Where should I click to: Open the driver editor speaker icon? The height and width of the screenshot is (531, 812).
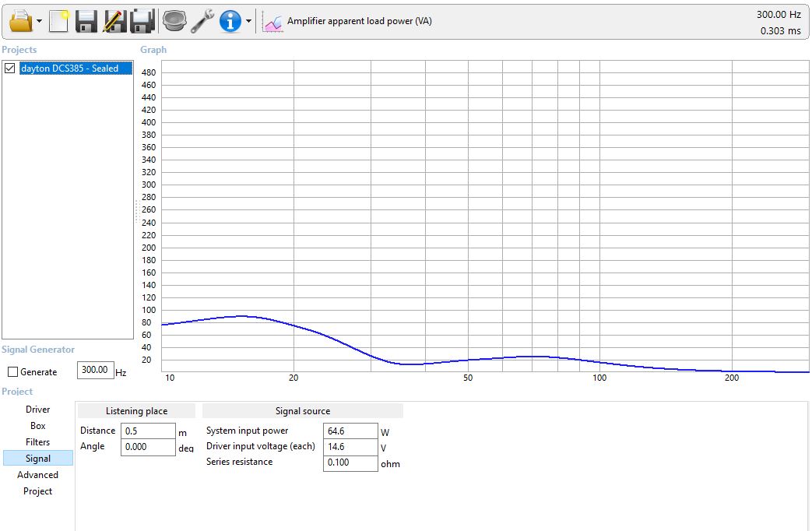[x=174, y=22]
